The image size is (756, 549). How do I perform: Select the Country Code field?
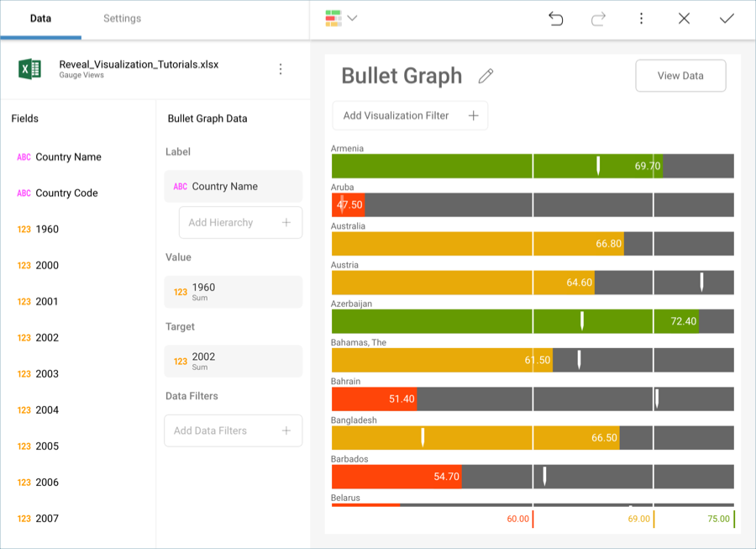click(66, 193)
